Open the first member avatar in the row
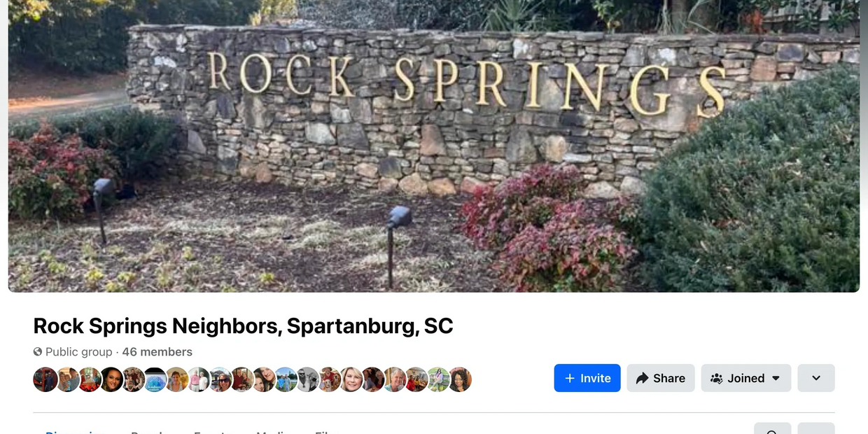This screenshot has height=434, width=868. coord(45,379)
